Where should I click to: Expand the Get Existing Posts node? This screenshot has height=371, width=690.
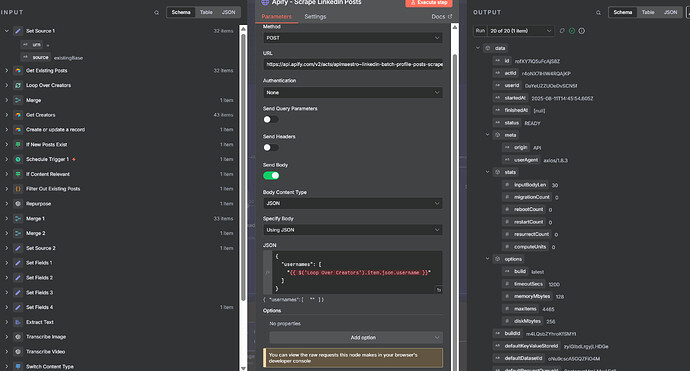click(x=7, y=70)
